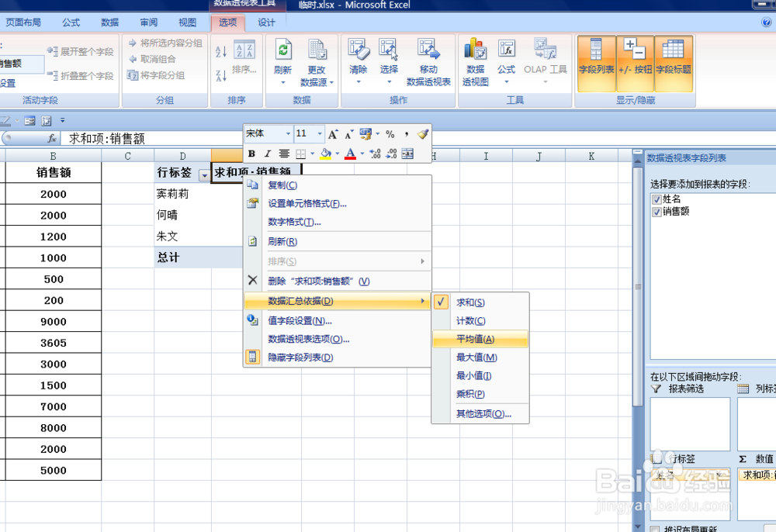
Task: Open the Sort (排序...) dialog icon
Action: (x=244, y=50)
